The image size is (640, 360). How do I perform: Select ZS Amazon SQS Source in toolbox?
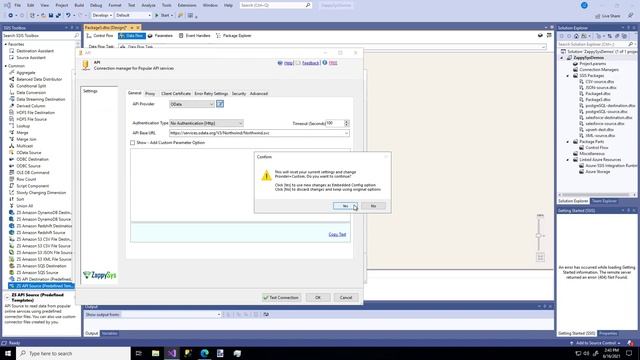(37, 273)
